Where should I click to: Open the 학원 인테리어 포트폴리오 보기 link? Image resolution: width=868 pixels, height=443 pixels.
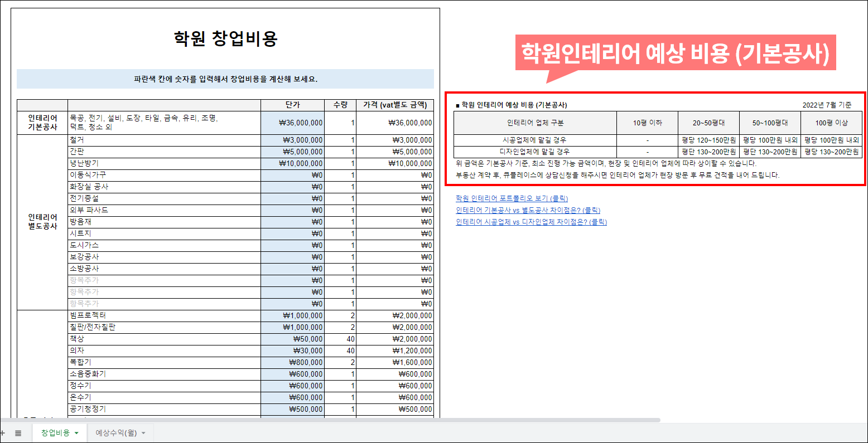click(x=512, y=198)
